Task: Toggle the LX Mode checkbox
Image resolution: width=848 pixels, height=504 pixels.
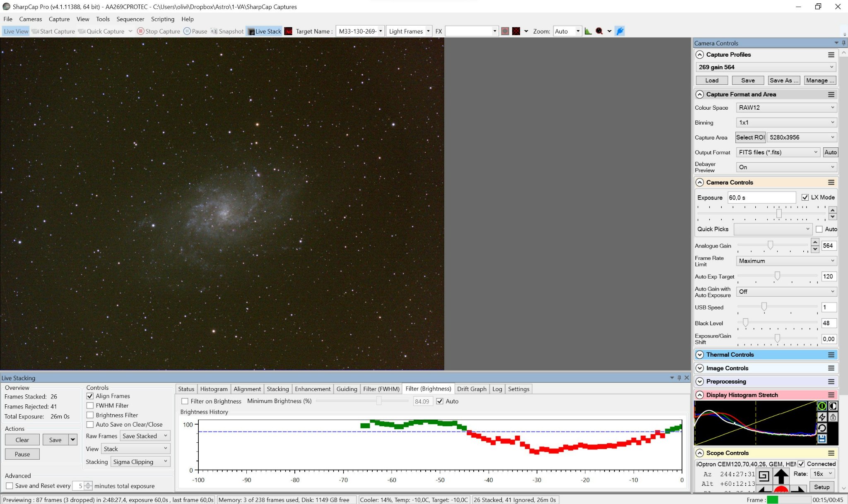Action: (x=805, y=197)
